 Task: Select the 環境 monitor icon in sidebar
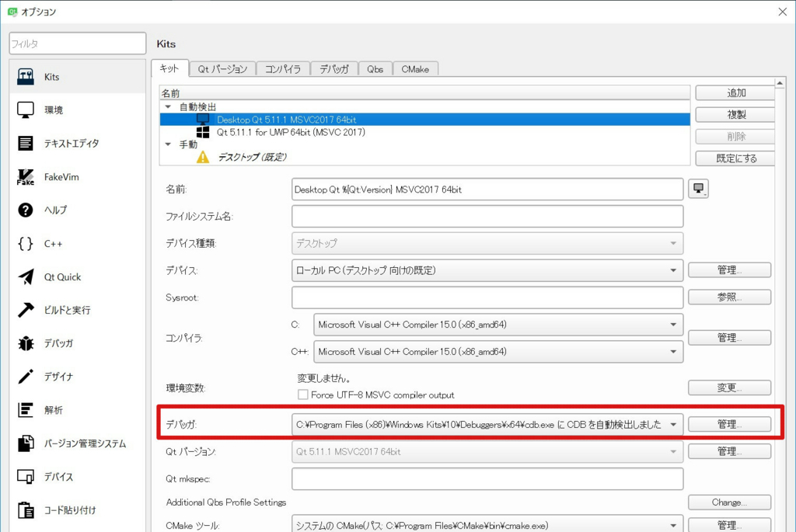tap(26, 110)
